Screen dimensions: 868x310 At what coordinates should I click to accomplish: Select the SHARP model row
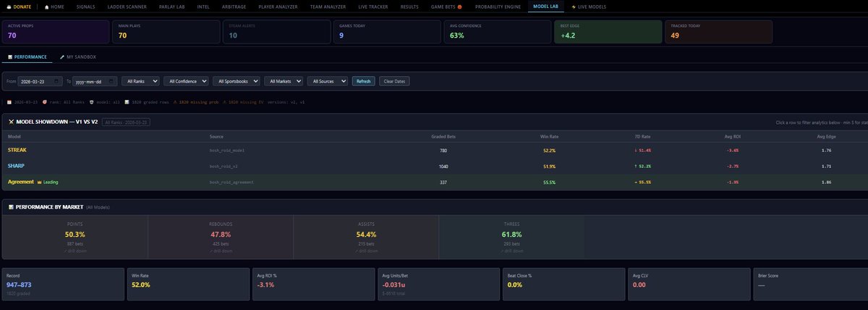(x=434, y=166)
